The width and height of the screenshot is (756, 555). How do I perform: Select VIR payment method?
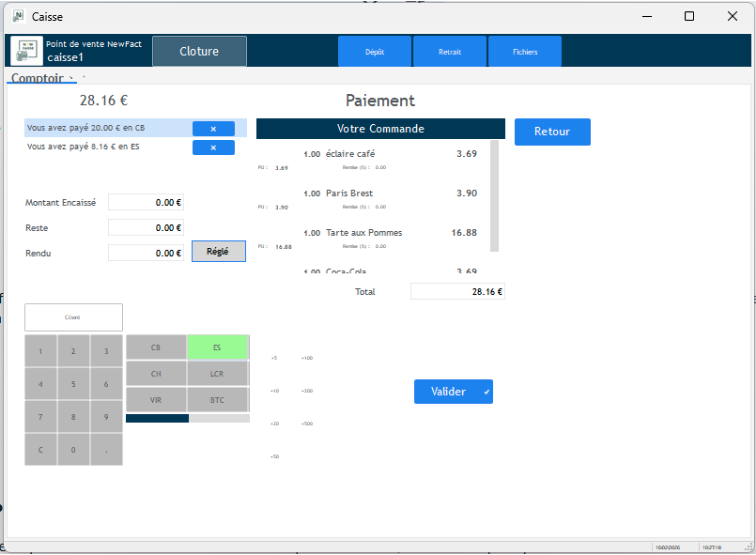(x=156, y=400)
